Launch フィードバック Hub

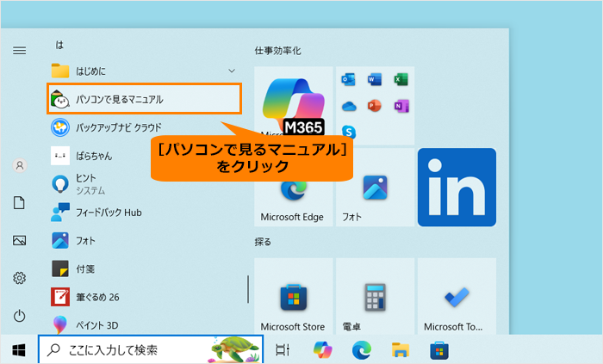tap(144, 213)
